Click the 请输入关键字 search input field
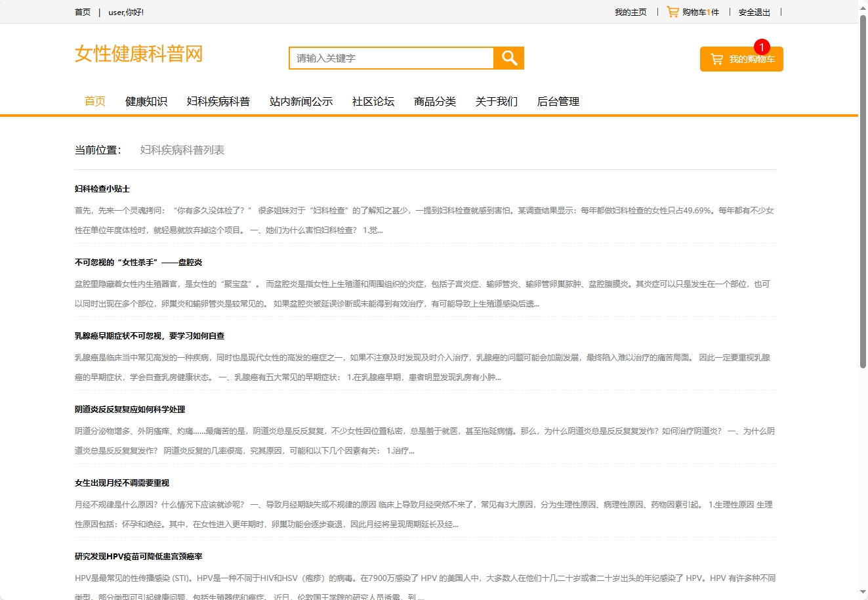868x600 pixels. click(390, 58)
